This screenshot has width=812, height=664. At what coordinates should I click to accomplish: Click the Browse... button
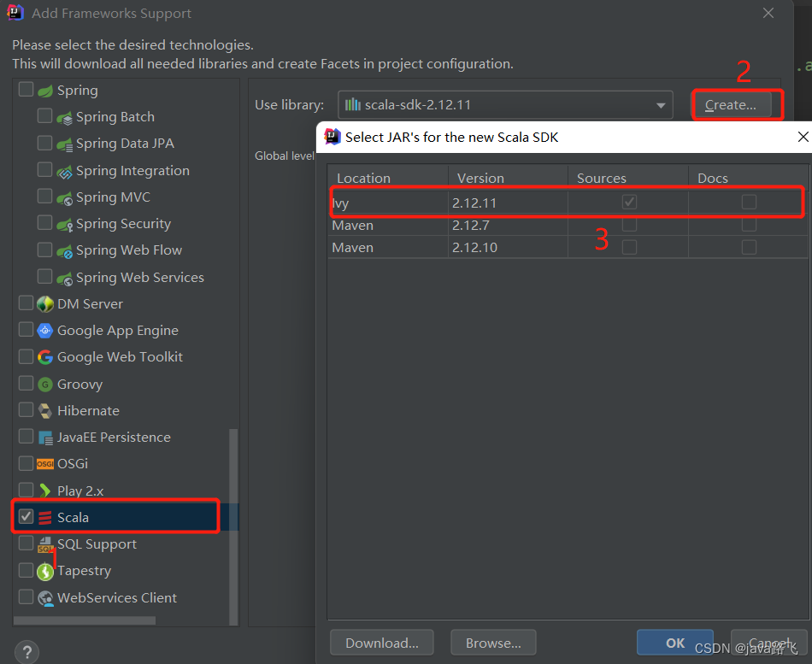pos(493,643)
